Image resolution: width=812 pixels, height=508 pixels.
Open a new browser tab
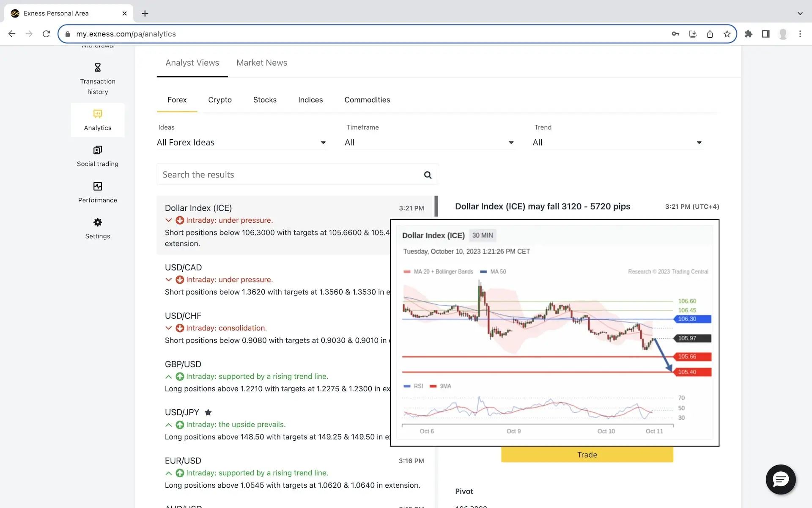145,14
